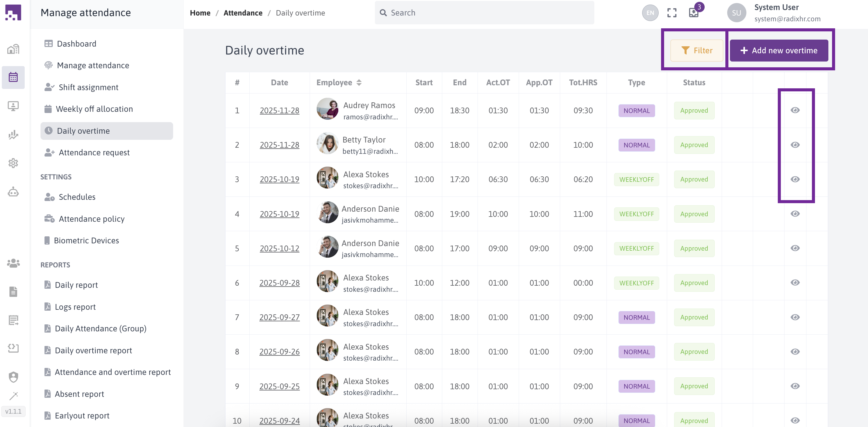Click the calendar attendance icon in left rail
The height and width of the screenshot is (427, 868).
(13, 77)
